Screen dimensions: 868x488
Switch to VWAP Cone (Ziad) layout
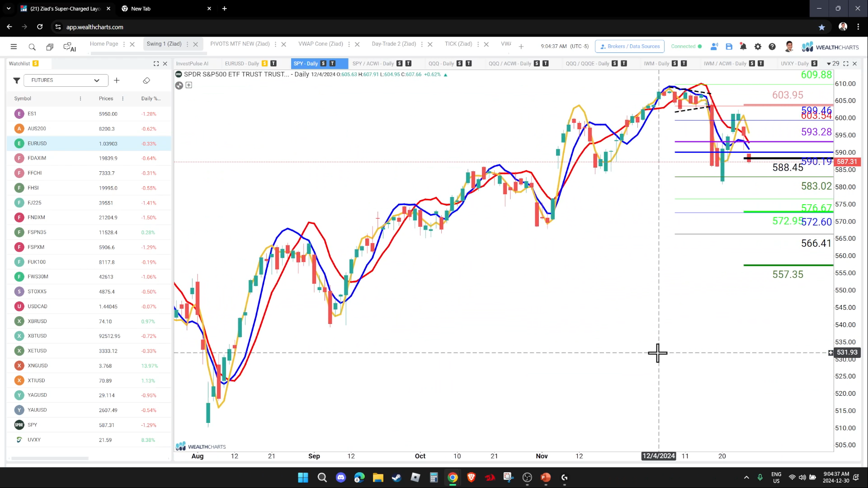point(321,44)
